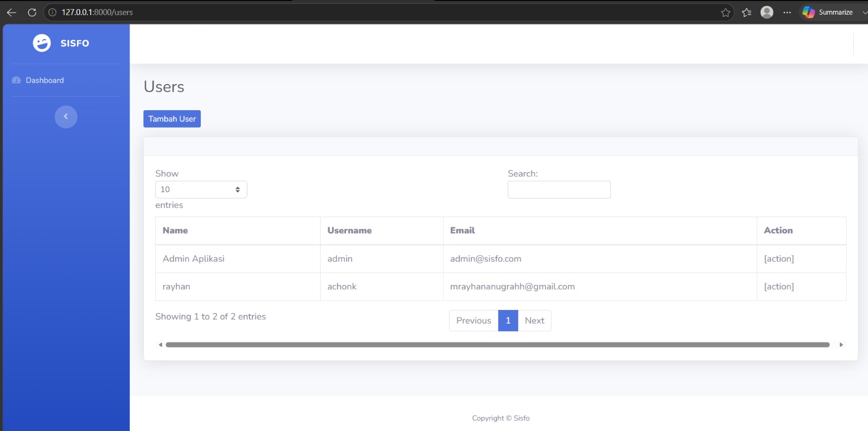Viewport: 868px width, 431px height.
Task: Click the site info icon in address bar
Action: coord(53,12)
